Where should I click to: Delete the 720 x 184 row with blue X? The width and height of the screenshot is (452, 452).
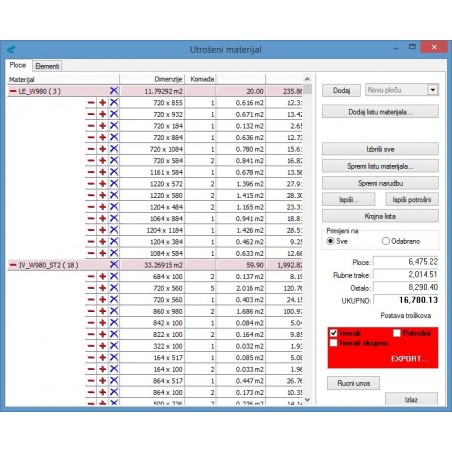click(x=114, y=126)
